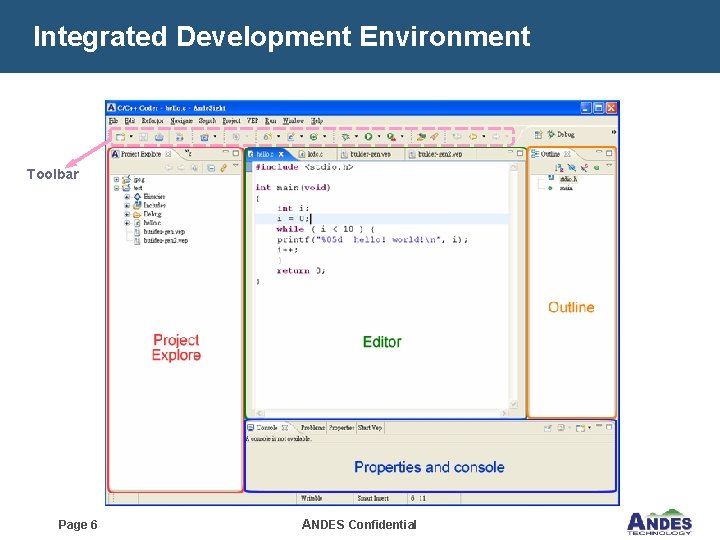Open the Edit menu

click(130, 121)
